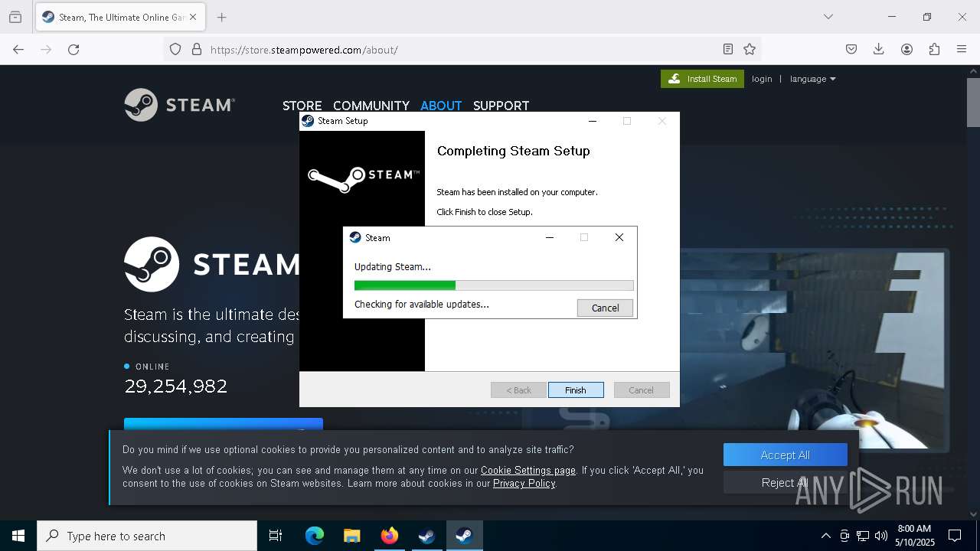Click Finish in Steam Setup
Viewport: 980px width, 551px height.
coord(576,390)
